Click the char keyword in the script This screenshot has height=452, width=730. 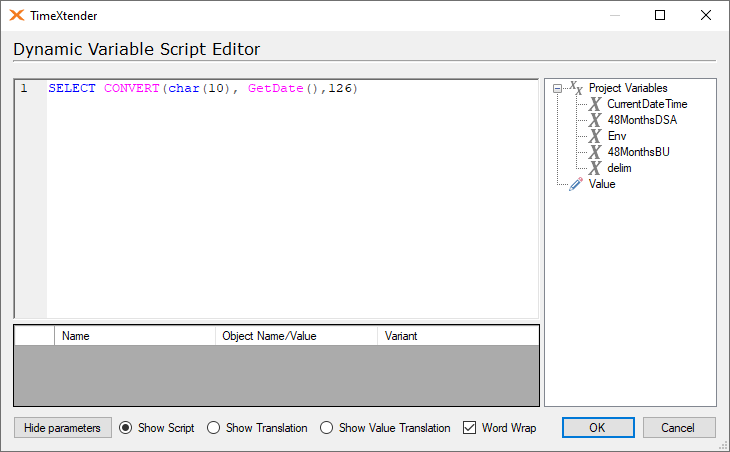pyautogui.click(x=184, y=88)
